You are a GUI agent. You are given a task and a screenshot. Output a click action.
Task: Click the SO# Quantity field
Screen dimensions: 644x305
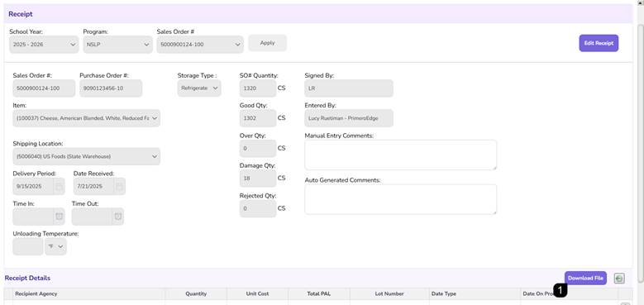pyautogui.click(x=258, y=88)
